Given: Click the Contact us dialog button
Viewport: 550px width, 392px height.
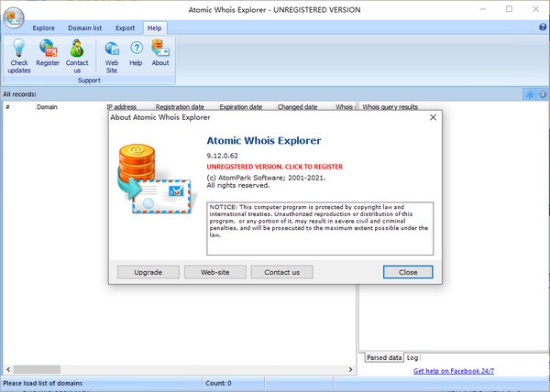Looking at the screenshot, I should tap(281, 272).
